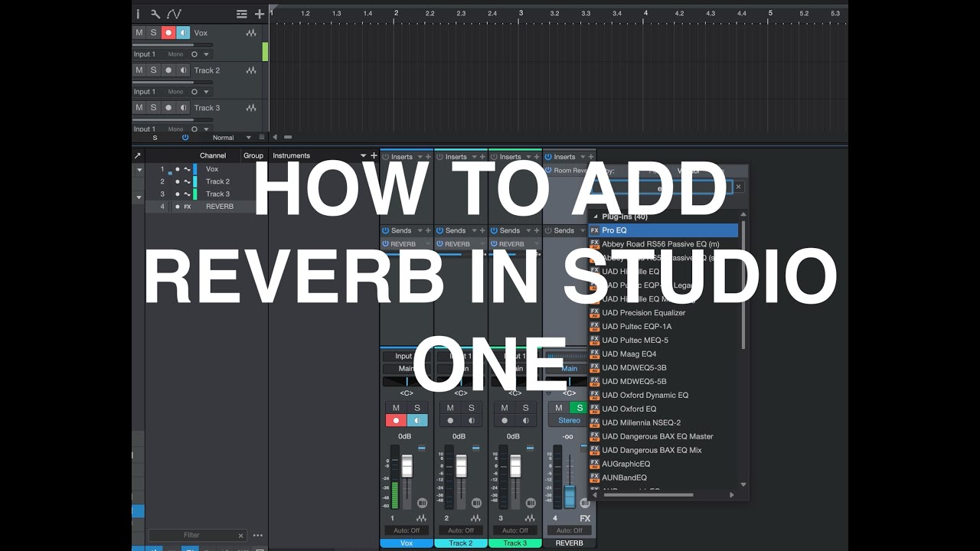Select Pro EQ from plug-in list
The height and width of the screenshot is (551, 980).
(664, 230)
